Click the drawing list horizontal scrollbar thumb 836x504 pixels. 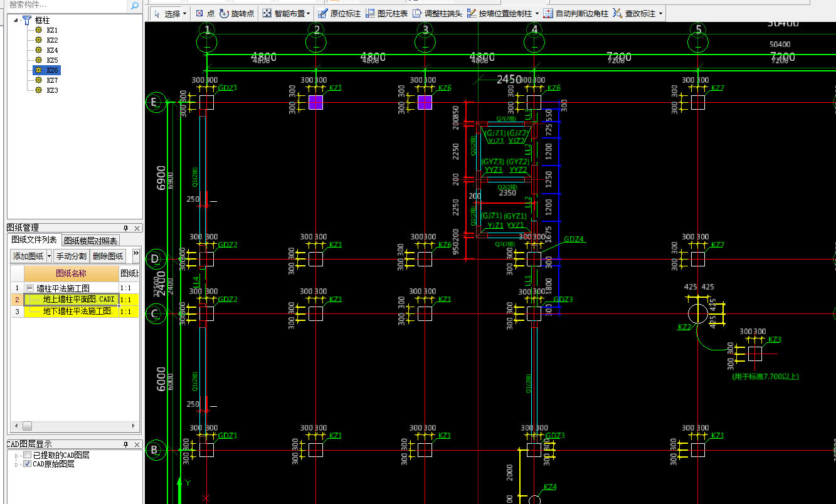[27, 426]
